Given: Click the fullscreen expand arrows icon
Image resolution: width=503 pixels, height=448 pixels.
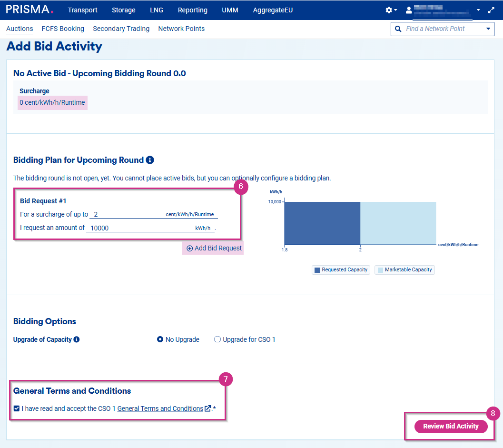Looking at the screenshot, I should click(491, 10).
